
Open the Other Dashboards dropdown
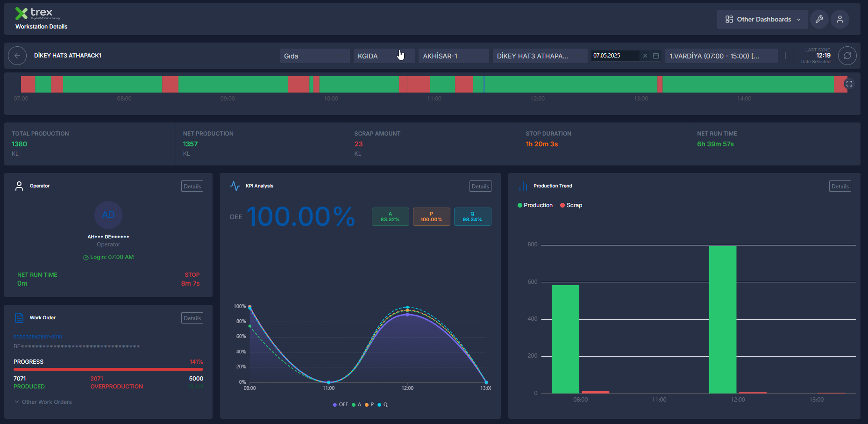click(762, 19)
